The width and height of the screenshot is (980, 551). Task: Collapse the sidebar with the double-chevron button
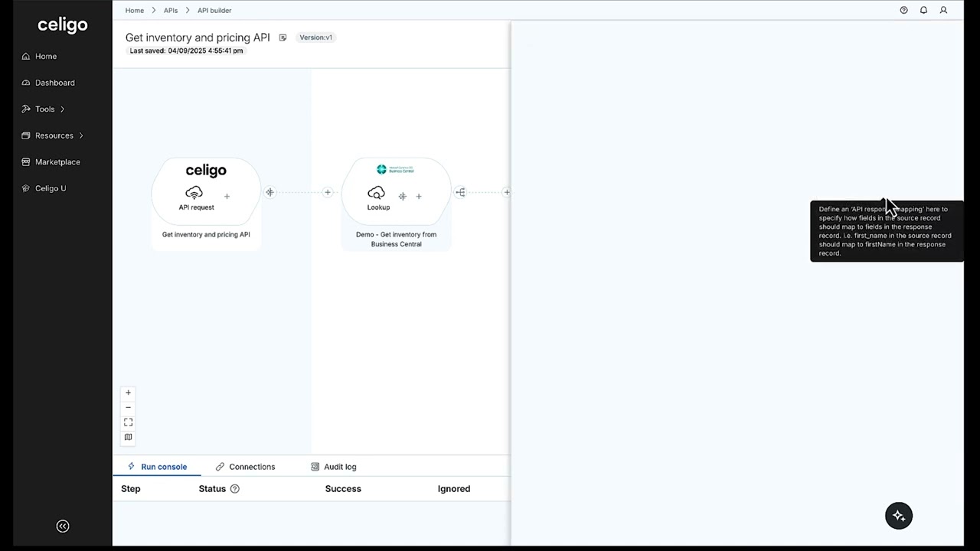pos(63,526)
